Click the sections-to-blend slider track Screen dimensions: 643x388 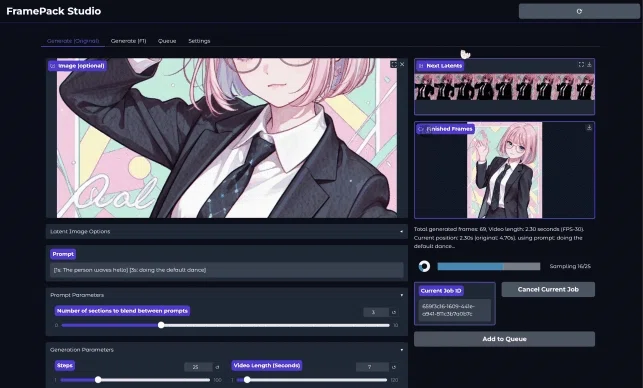click(x=226, y=325)
